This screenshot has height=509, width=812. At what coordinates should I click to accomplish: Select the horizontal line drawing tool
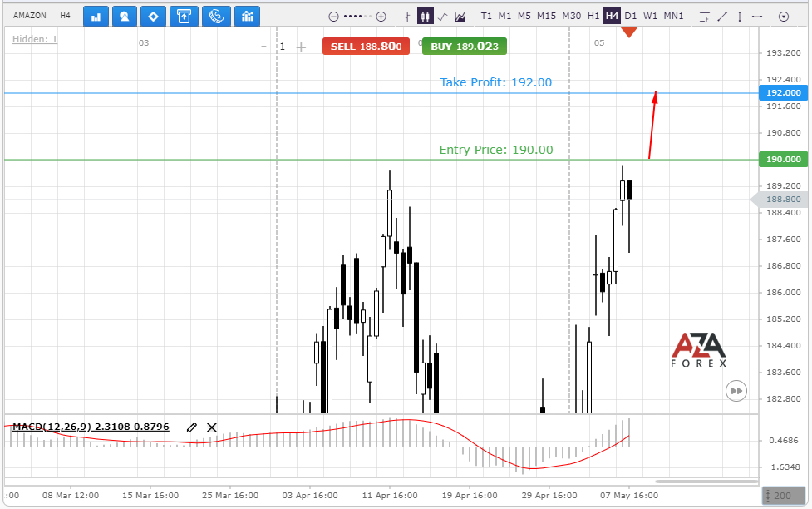[x=757, y=17]
